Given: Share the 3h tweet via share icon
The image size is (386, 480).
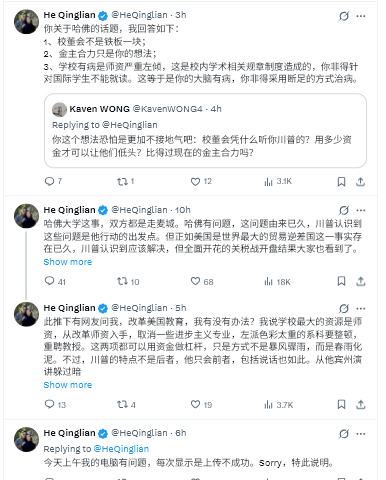Looking at the screenshot, I should (x=360, y=182).
